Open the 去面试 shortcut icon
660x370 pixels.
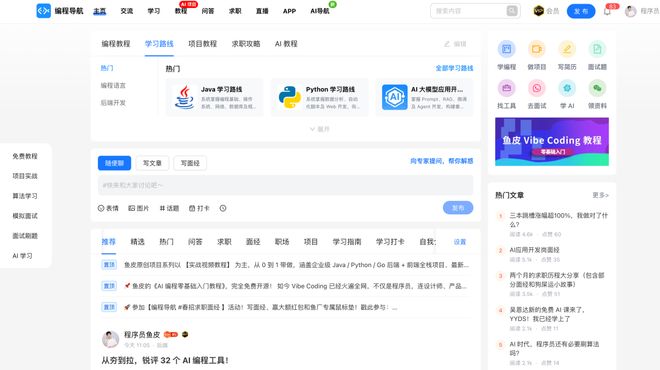pyautogui.click(x=537, y=88)
